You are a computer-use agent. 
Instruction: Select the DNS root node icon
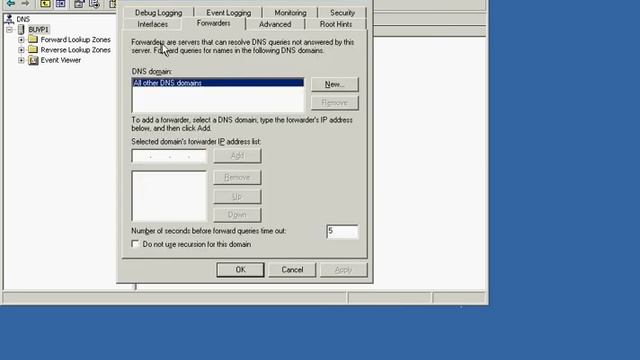9,19
